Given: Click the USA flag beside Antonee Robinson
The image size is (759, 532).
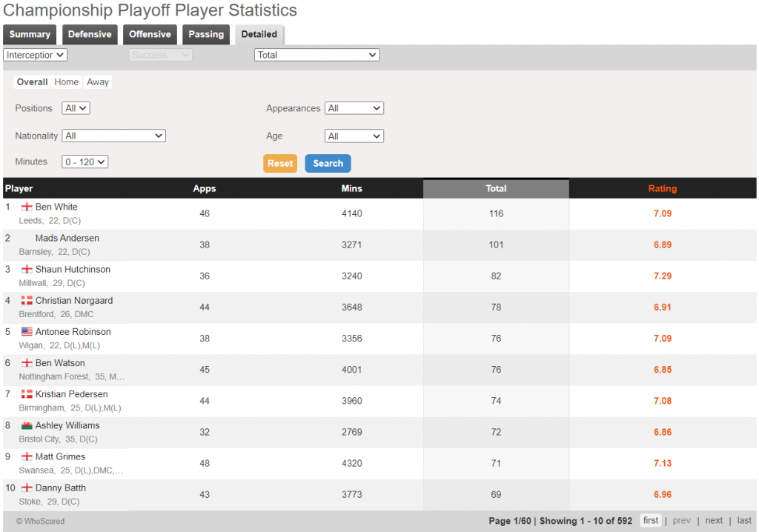Looking at the screenshot, I should [27, 331].
